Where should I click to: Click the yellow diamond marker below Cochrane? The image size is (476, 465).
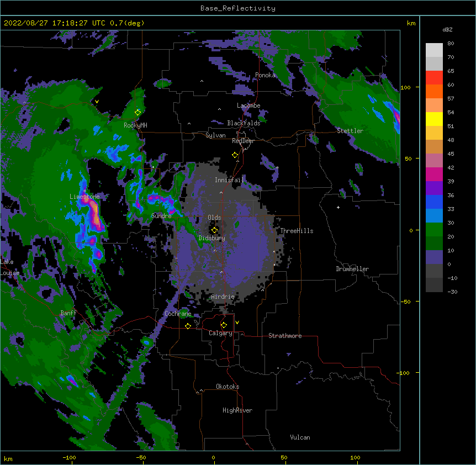pos(188,326)
